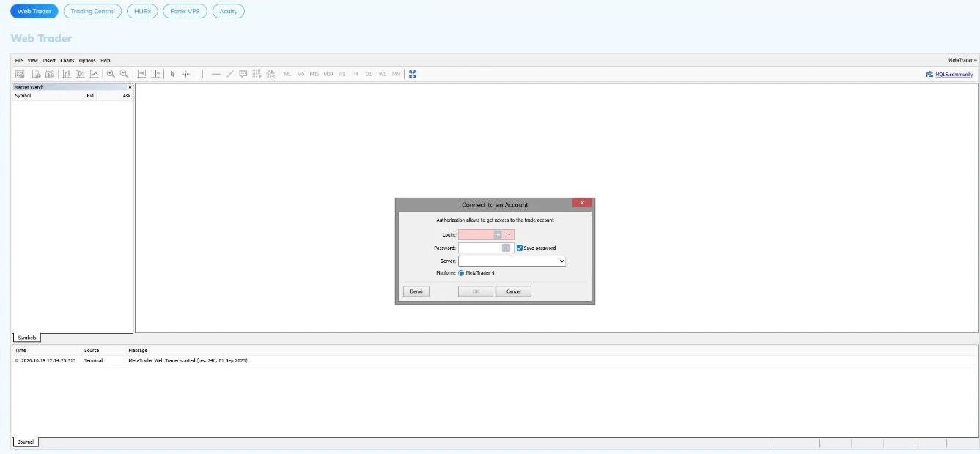The image size is (980, 454).
Task: Select the Journal tab
Action: (26, 442)
